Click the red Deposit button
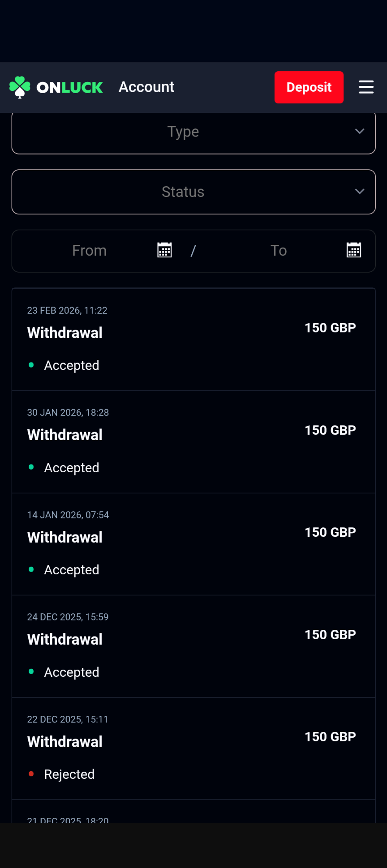Image resolution: width=387 pixels, height=868 pixels. pos(309,87)
